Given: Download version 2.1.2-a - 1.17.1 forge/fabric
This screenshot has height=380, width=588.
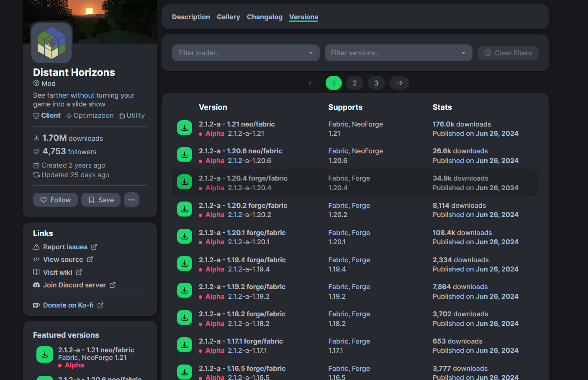Looking at the screenshot, I should point(185,345).
